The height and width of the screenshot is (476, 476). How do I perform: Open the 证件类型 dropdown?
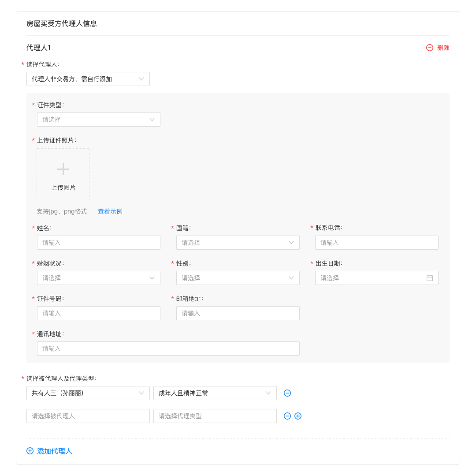click(x=99, y=120)
